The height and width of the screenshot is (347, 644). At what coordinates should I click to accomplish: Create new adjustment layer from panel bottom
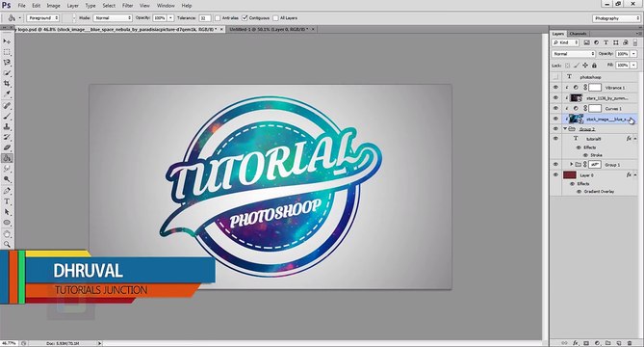(x=597, y=343)
